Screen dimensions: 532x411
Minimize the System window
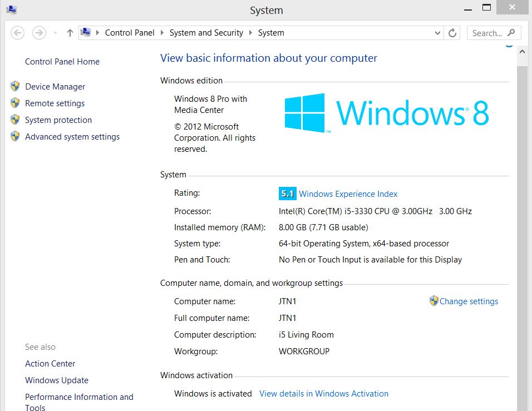tap(468, 9)
